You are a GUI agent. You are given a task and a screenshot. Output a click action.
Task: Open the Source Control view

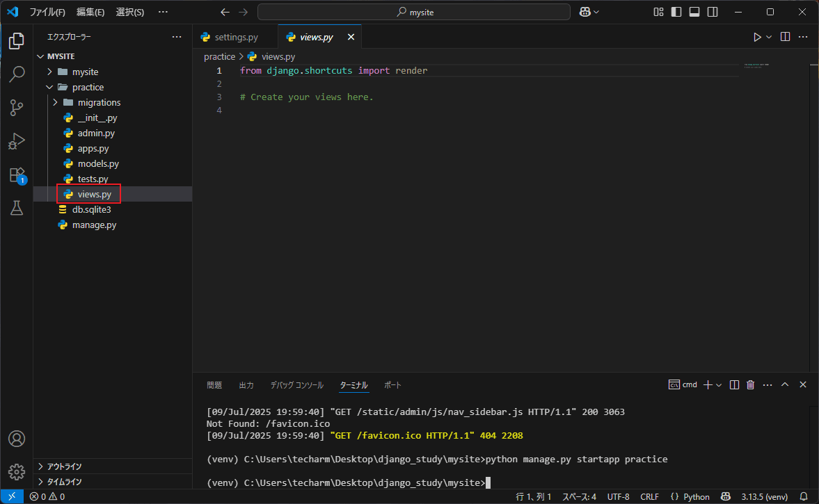tap(17, 108)
